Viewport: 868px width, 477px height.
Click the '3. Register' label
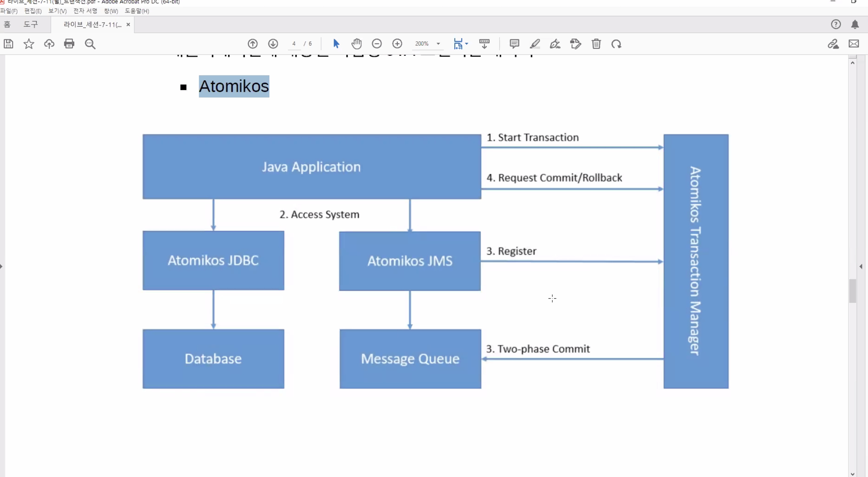pyautogui.click(x=511, y=251)
